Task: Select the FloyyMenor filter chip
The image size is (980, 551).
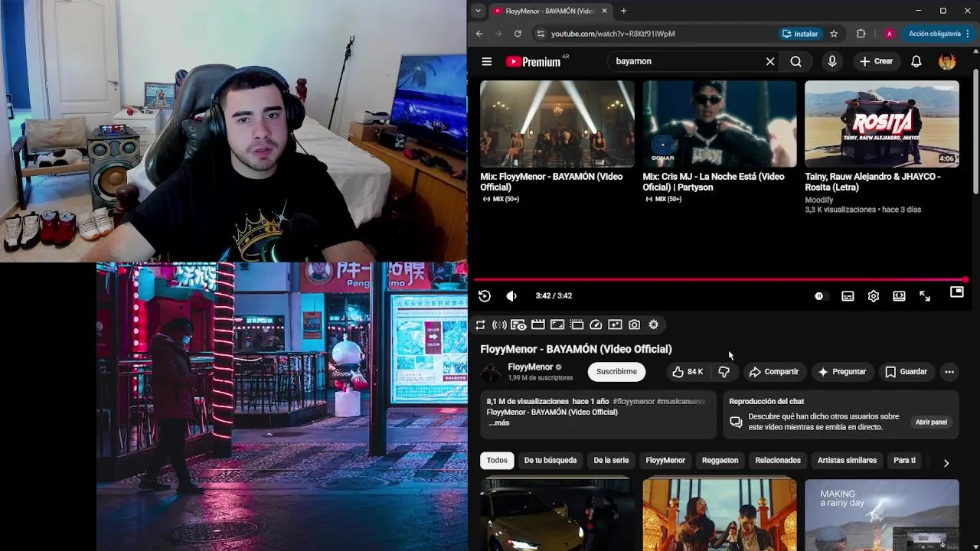Action: tap(665, 461)
